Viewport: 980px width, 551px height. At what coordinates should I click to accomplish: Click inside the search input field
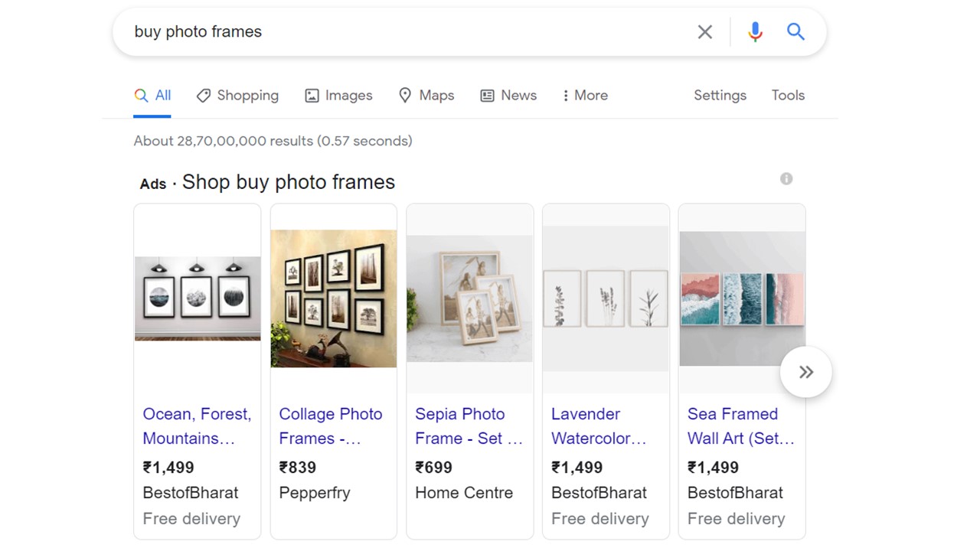[x=406, y=31]
